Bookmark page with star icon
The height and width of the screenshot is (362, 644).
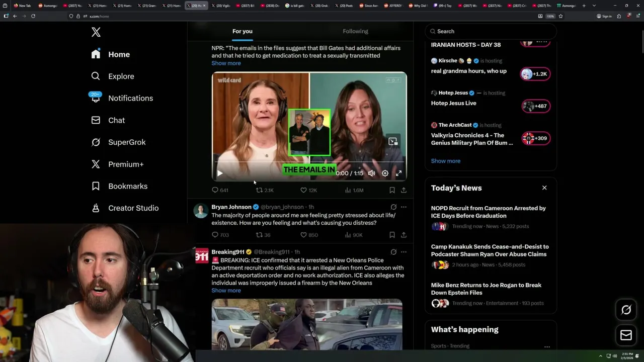(x=560, y=16)
